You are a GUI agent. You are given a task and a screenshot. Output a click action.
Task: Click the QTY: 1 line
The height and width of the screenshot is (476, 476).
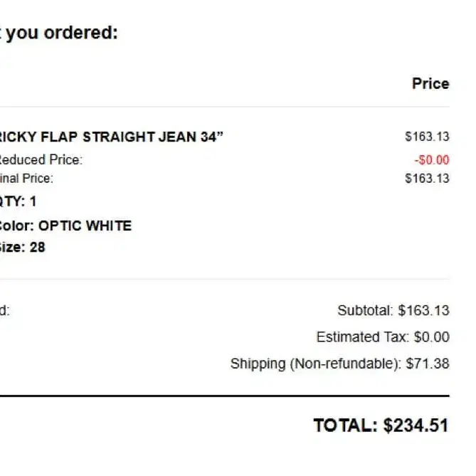click(x=18, y=201)
